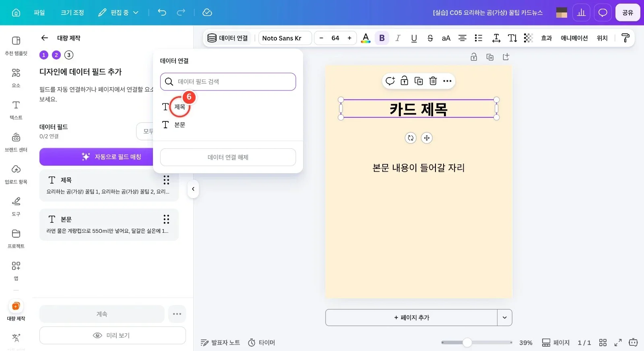Toggle underline formatting

tap(414, 38)
